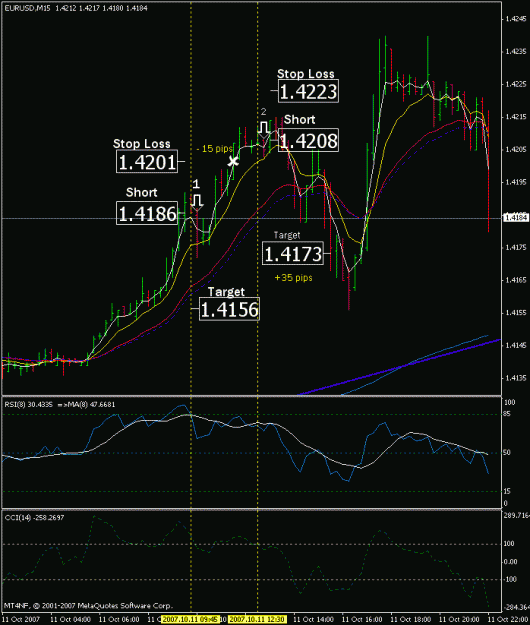Click the CCI scale value -284.36

(517, 607)
